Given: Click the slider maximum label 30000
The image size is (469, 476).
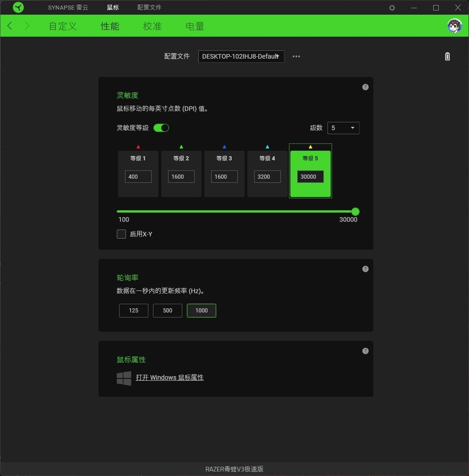Looking at the screenshot, I should [x=348, y=219].
